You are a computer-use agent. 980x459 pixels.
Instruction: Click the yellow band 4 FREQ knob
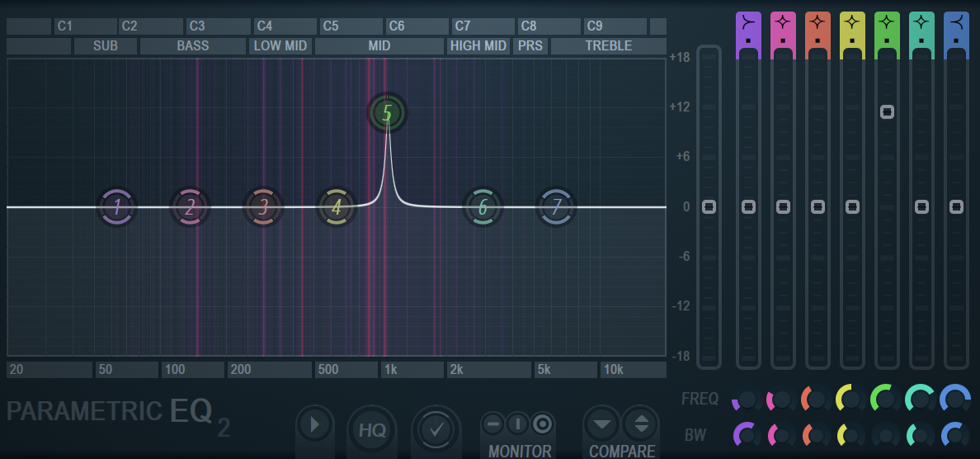coord(850,400)
